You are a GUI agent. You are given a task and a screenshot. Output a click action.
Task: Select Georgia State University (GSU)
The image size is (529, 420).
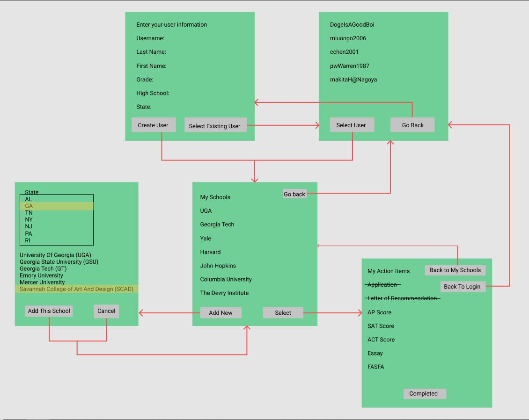coord(59,261)
